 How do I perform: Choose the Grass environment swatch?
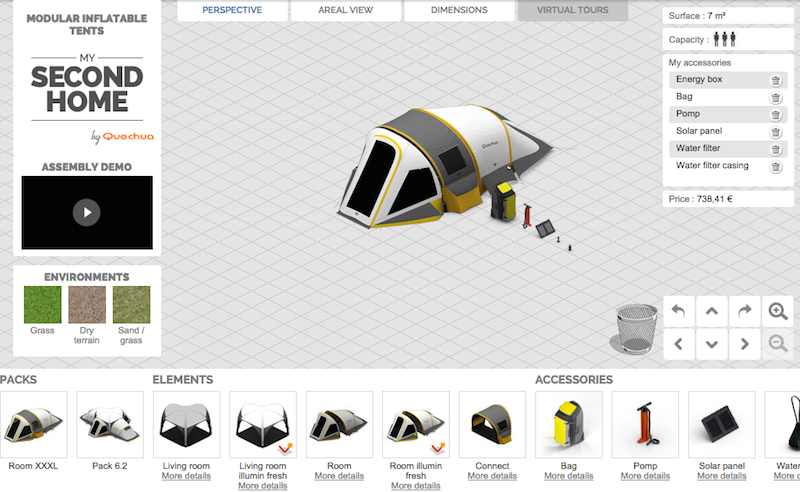point(42,304)
